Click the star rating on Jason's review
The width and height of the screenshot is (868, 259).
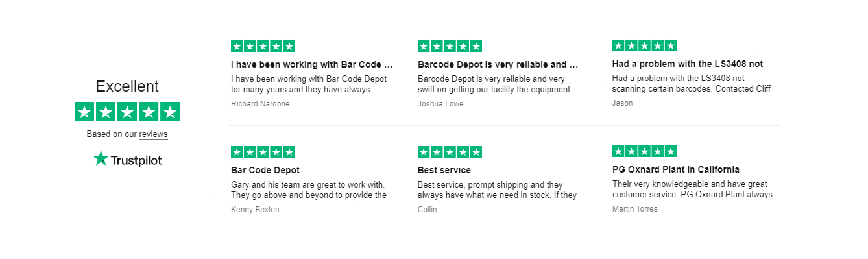click(644, 45)
